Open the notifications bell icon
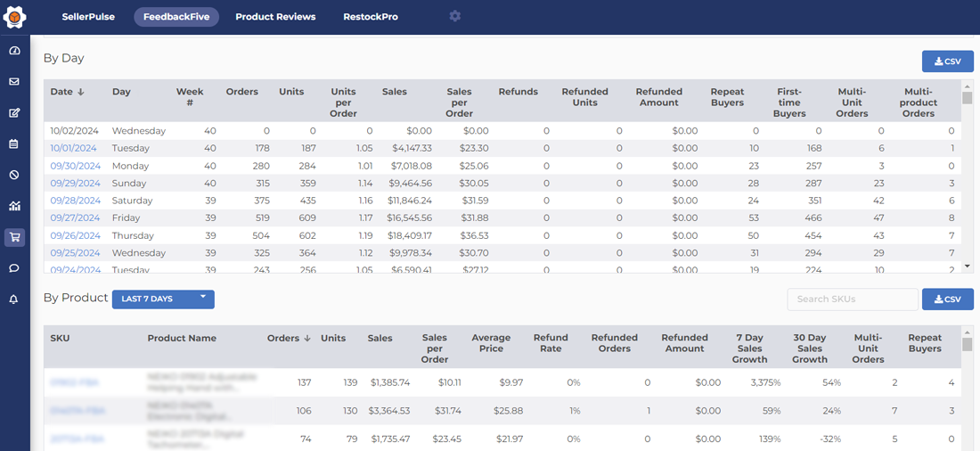Screen dimensions: 980x451 14,299
